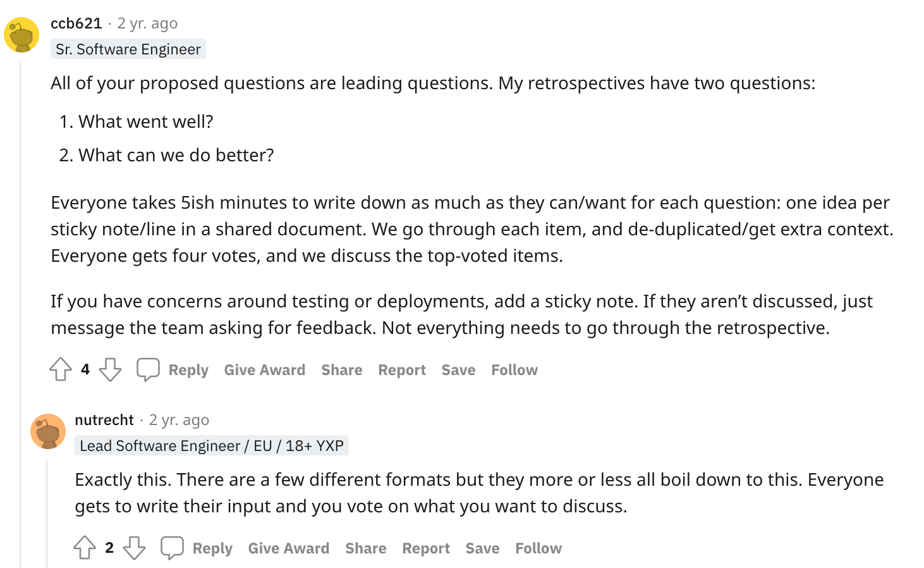Click the vote count on nutrecht's reply
Viewport: 924px width, 568px height.
109,548
